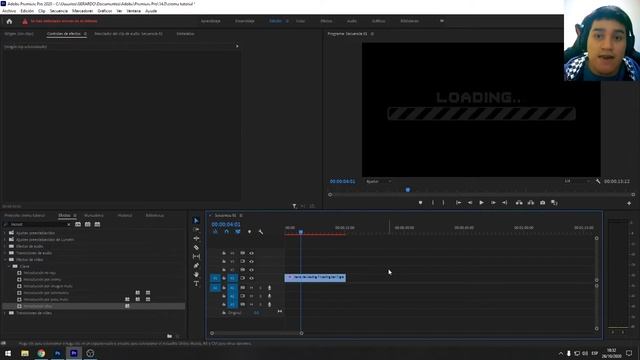Image resolution: width=640 pixels, height=360 pixels.
Task: Add a marker in the timeline
Action: (x=249, y=232)
